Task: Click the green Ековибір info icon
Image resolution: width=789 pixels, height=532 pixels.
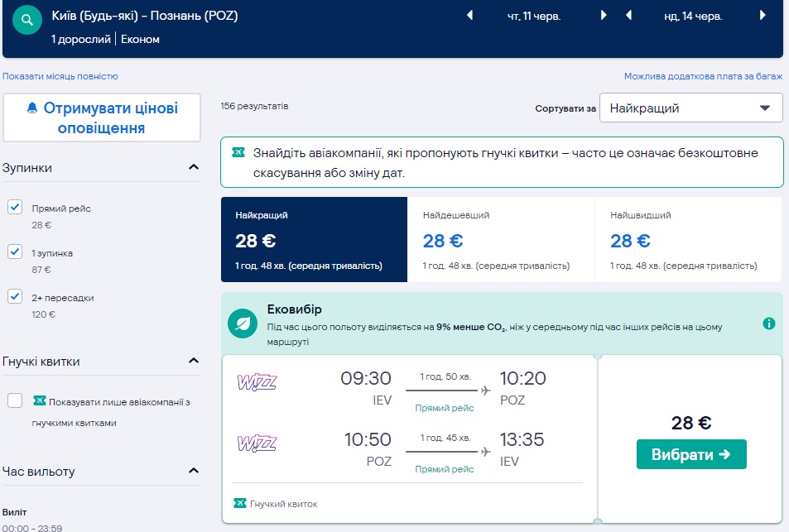Action: 769,324
